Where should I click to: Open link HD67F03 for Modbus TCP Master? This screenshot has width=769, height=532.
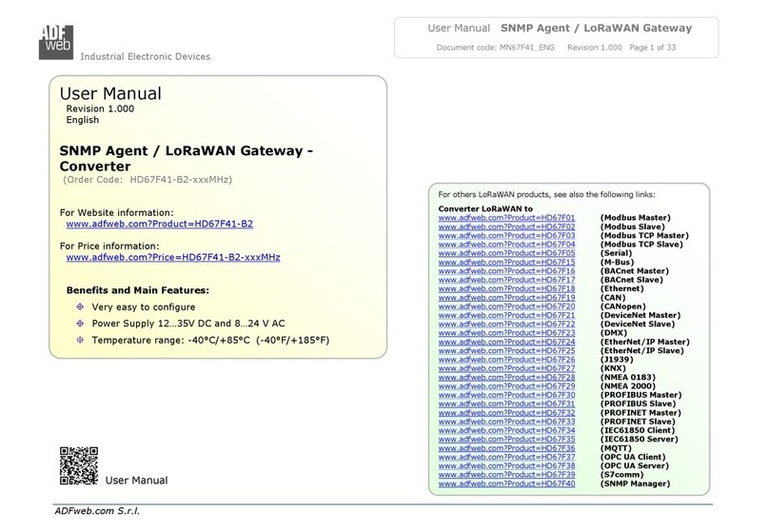(x=506, y=235)
